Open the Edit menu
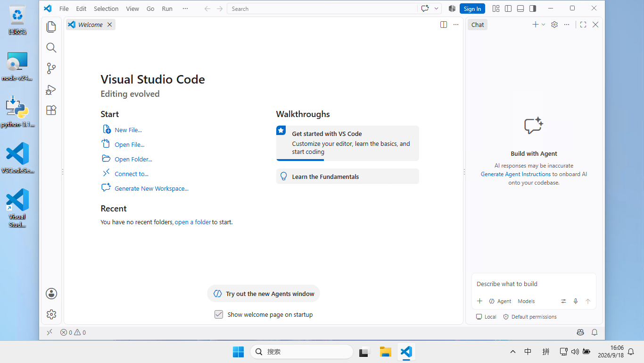 (81, 8)
